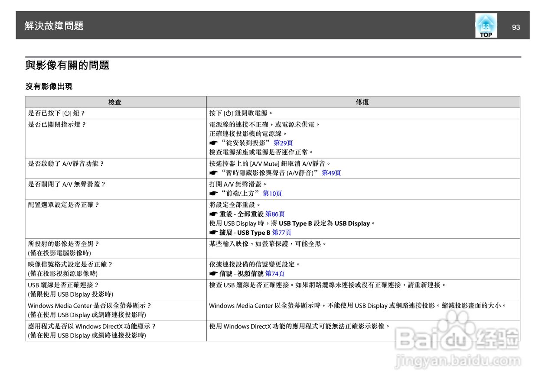Image resolution: width=555 pixels, height=392 pixels.
Task: Open the 第49頁 page link
Action: point(331,173)
